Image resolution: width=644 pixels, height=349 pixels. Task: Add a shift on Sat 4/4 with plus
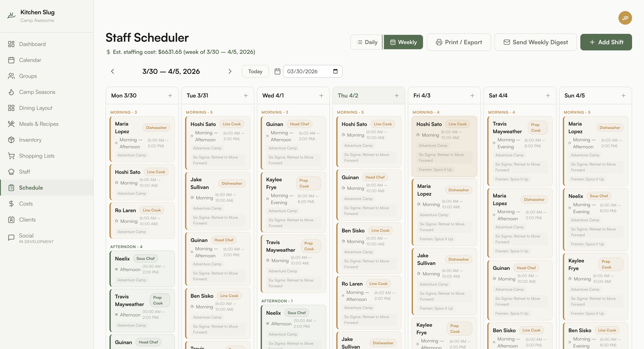click(x=548, y=96)
